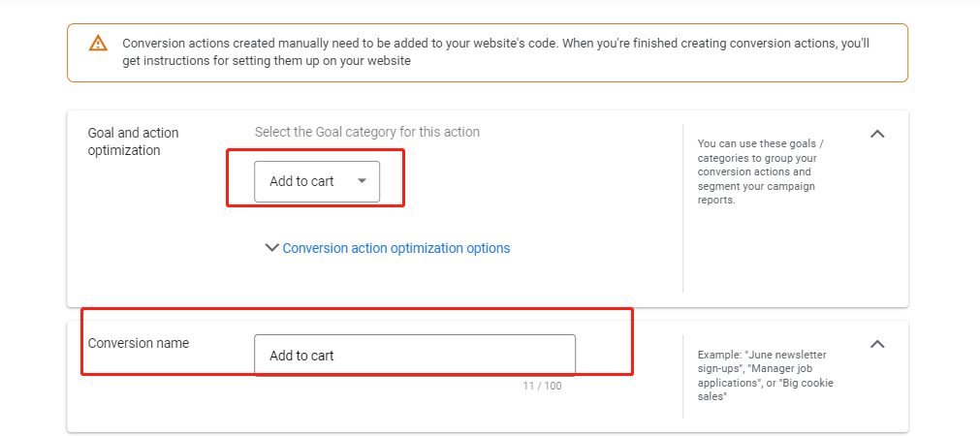Click the Conversion name text field
980x436 pixels.
coord(415,355)
